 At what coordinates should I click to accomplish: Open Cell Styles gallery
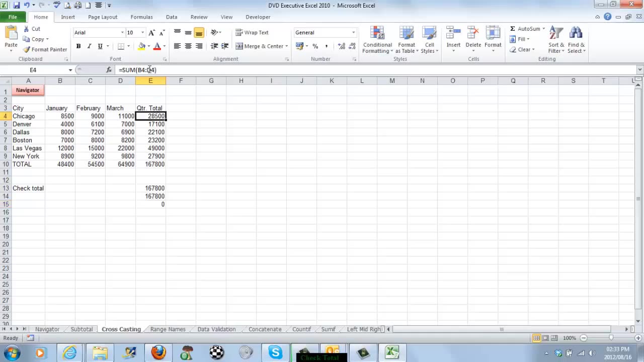(429, 40)
